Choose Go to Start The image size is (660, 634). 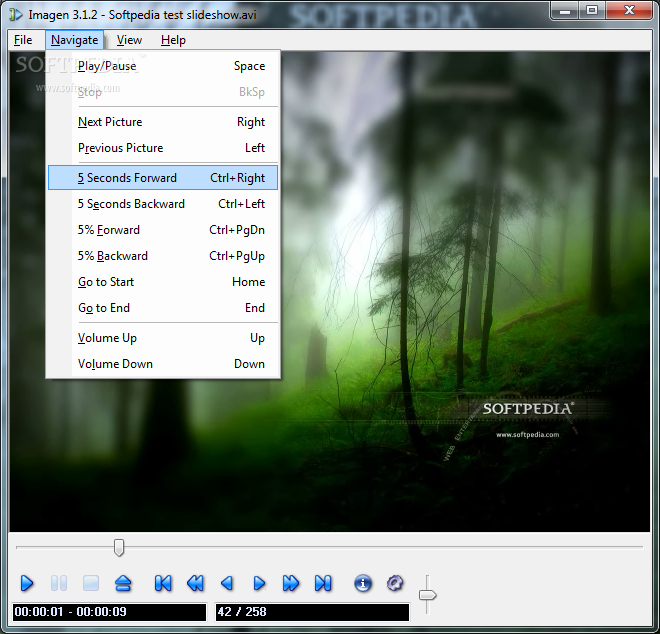click(x=163, y=282)
